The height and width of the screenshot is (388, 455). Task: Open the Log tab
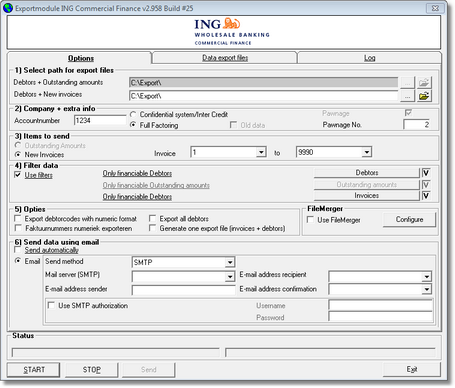[369, 58]
